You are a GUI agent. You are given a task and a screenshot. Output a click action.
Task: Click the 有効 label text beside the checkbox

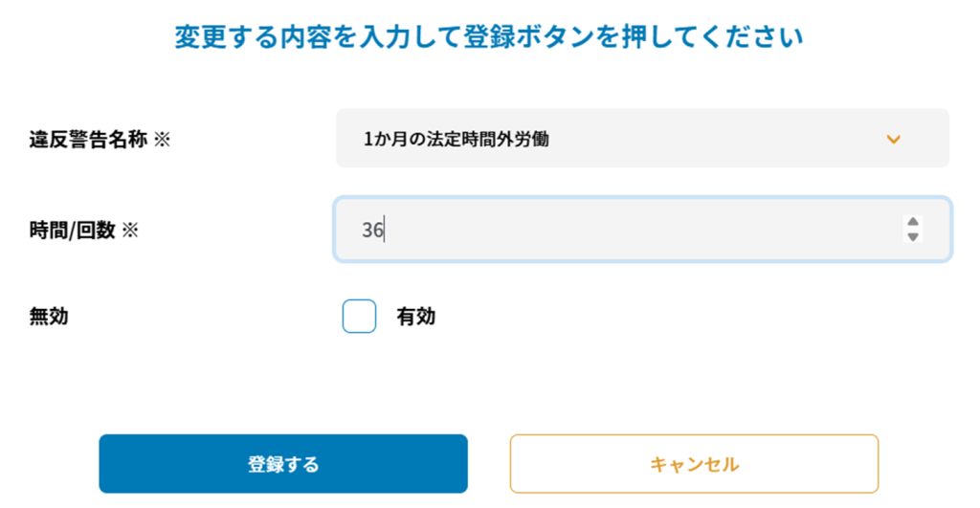point(416,317)
